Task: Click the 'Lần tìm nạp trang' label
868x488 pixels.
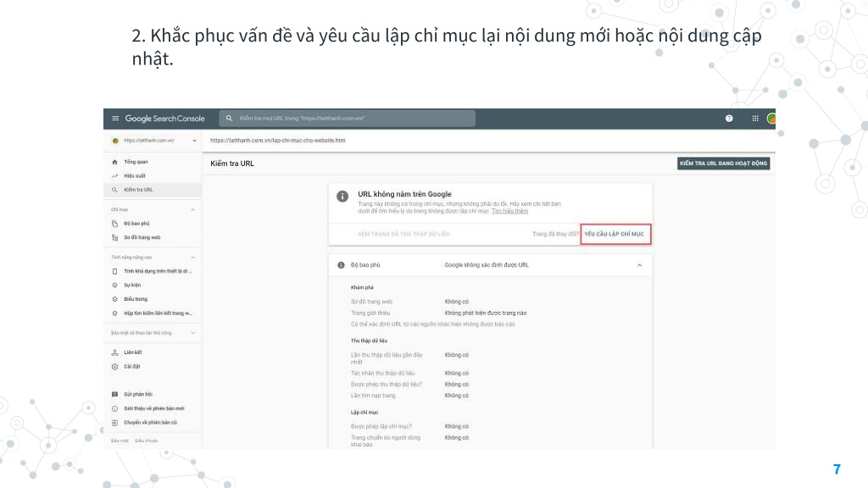Action: coord(373,396)
